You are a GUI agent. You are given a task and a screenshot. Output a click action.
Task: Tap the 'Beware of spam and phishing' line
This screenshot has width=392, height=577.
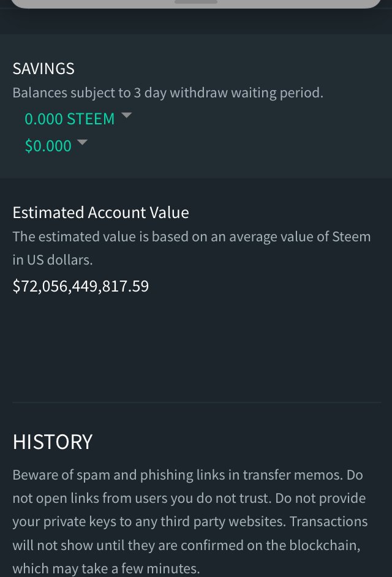coord(187,475)
